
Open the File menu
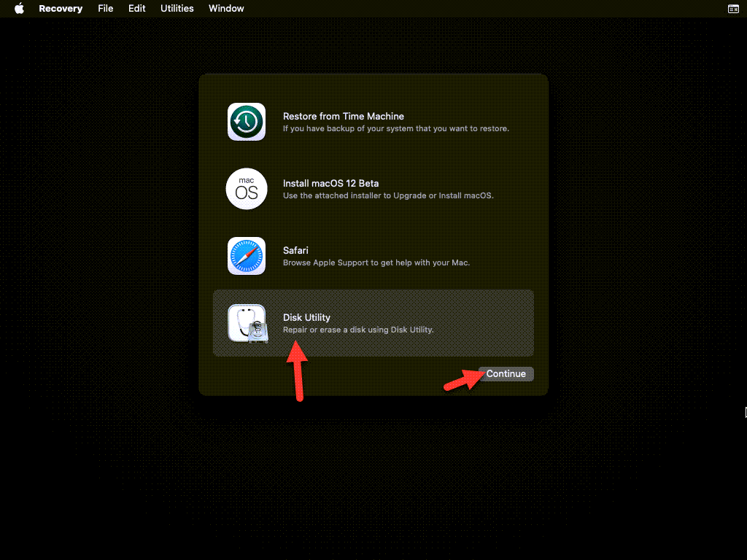(x=105, y=9)
